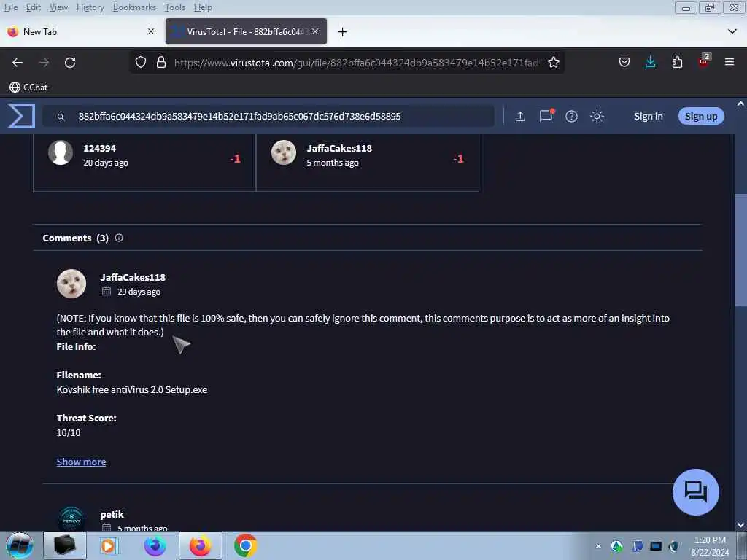Open Firefox downloads panel

(650, 63)
